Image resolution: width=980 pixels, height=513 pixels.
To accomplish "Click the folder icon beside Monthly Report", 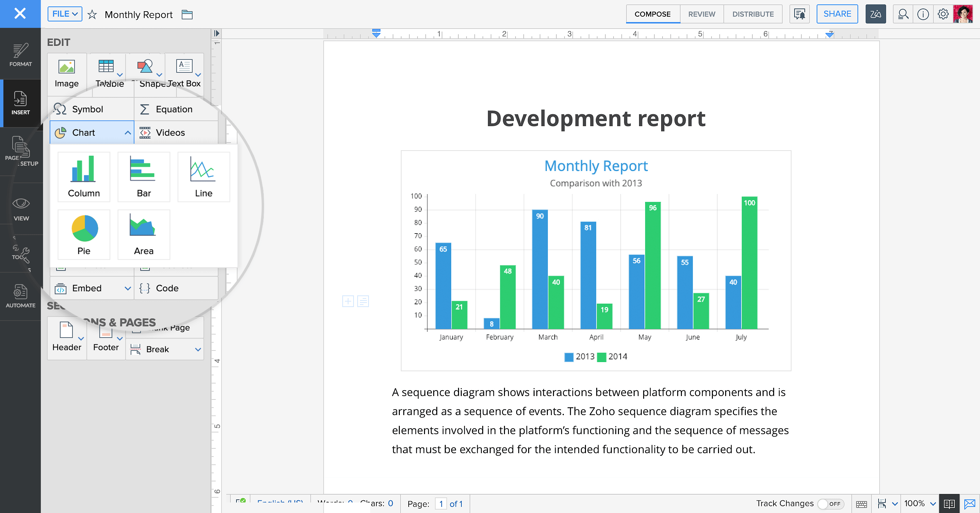I will [x=187, y=14].
